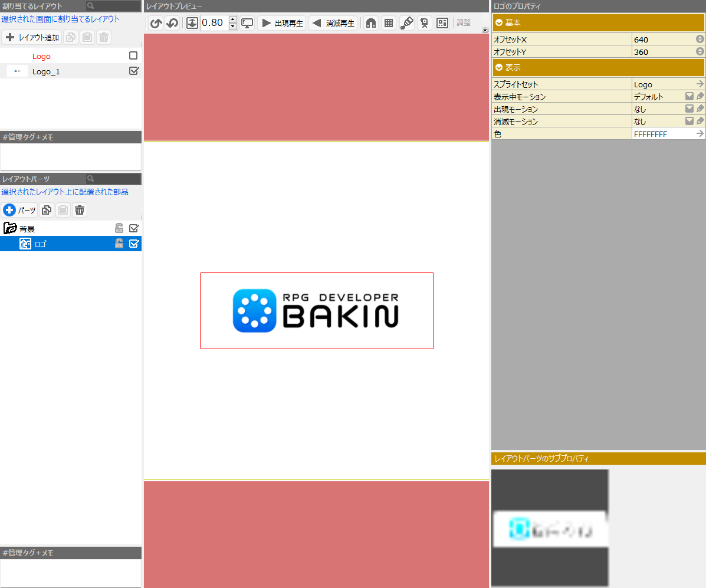Image resolution: width=706 pixels, height=588 pixels.
Task: Collapse the 基本 properties section
Action: click(499, 23)
